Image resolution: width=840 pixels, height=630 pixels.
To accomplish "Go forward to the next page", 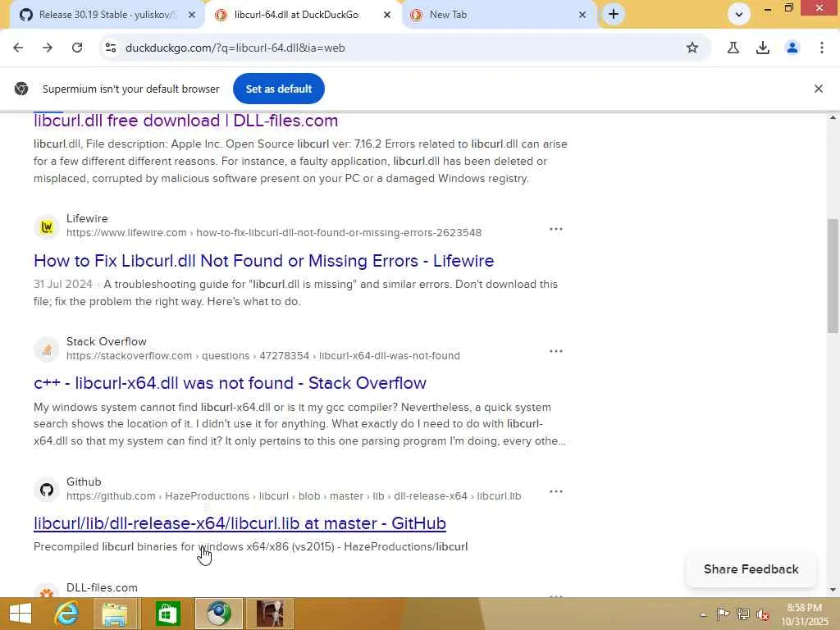I will click(x=48, y=48).
